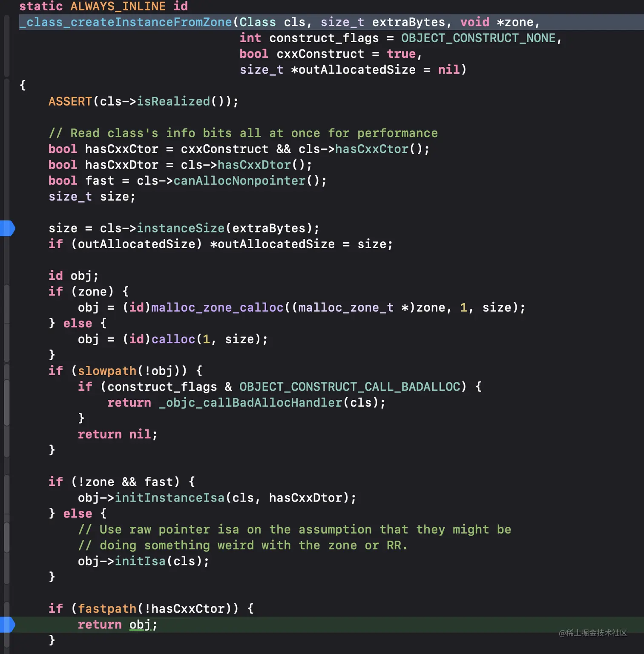Click the hasCxxCtor() method call
Screen dimensions: 644x654
pos(379,149)
